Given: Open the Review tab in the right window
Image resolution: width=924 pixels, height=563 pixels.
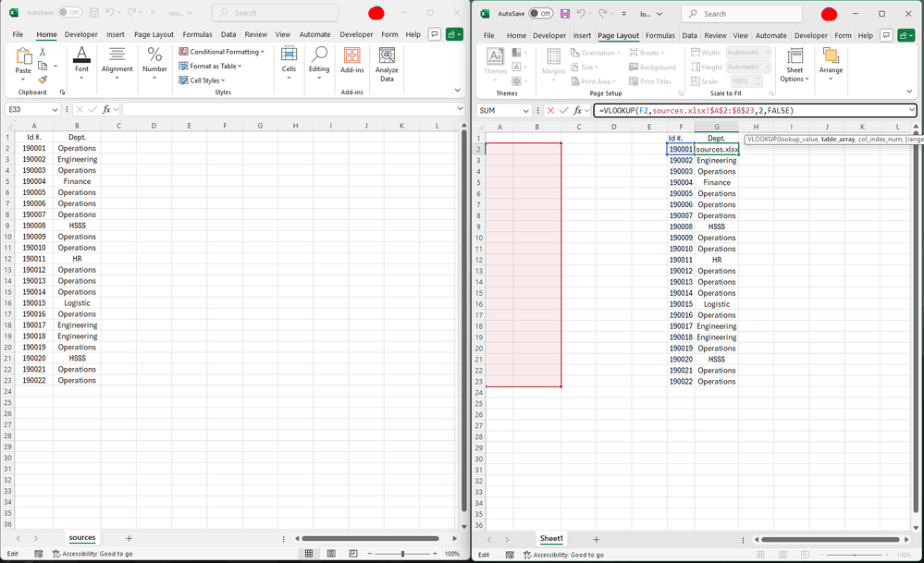Looking at the screenshot, I should [x=715, y=35].
